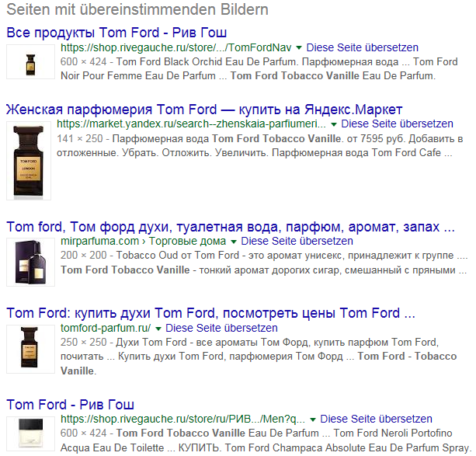Open small perfume thumbnail of first result
This screenshot has width=476, height=456.
[x=30, y=62]
